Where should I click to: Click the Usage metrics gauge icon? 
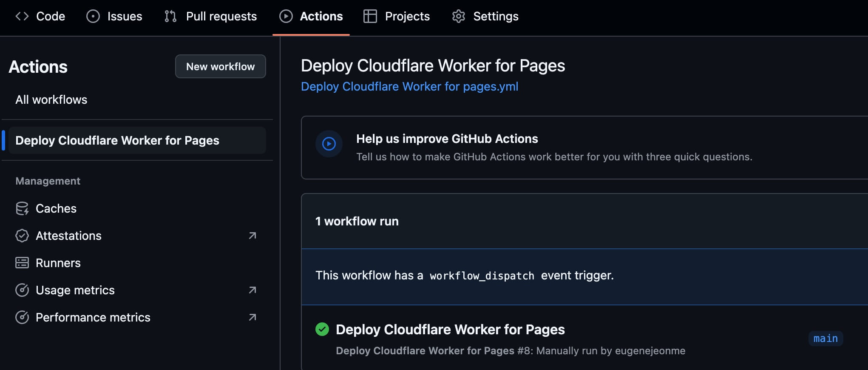[x=22, y=290]
